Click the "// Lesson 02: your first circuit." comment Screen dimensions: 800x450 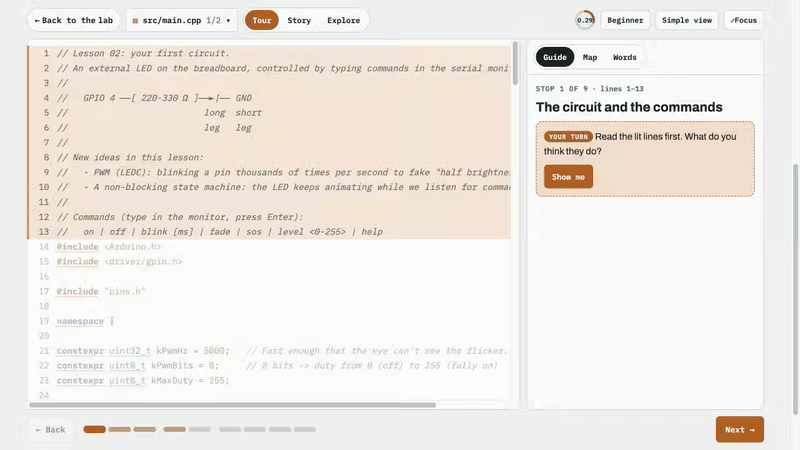coord(143,53)
